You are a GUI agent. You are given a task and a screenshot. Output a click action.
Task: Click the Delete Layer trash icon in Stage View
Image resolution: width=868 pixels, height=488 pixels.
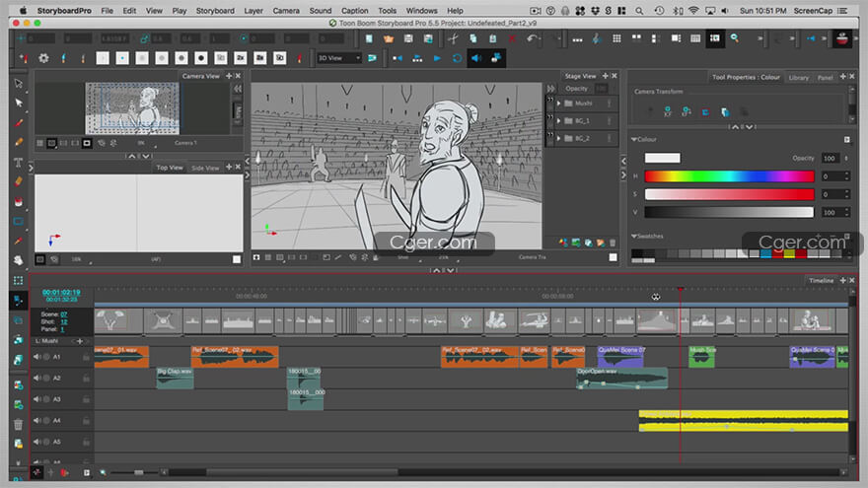pos(613,243)
